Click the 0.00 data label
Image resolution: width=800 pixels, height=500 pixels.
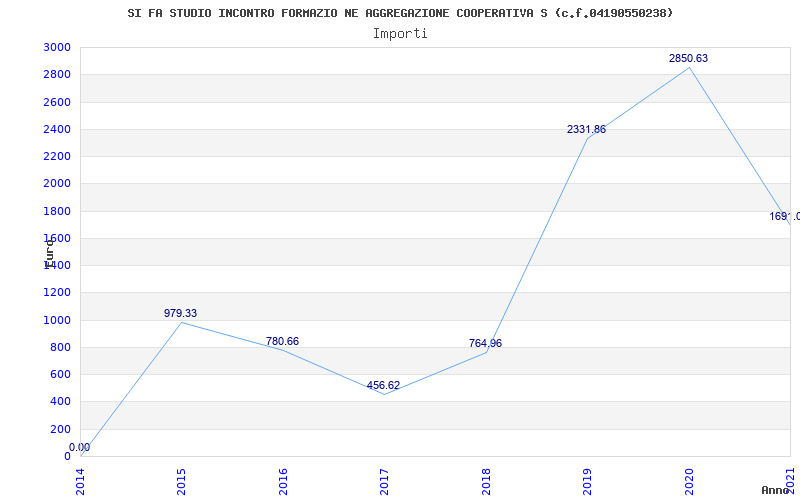(80, 447)
